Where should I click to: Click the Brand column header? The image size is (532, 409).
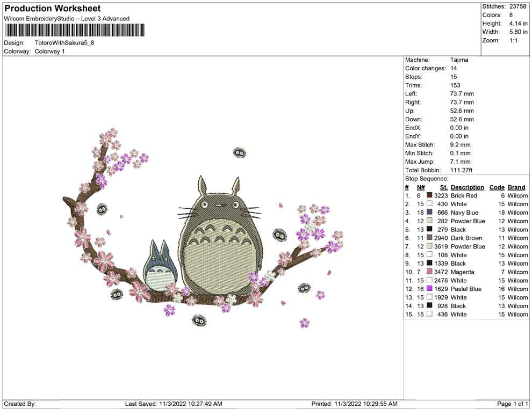(516, 187)
